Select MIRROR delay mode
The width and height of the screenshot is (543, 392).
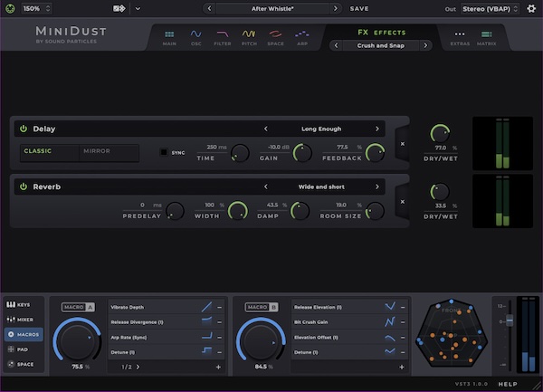pyautogui.click(x=109, y=151)
